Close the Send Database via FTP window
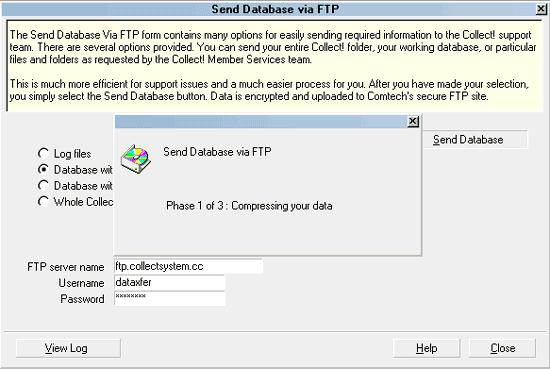The height and width of the screenshot is (369, 550). (x=541, y=9)
